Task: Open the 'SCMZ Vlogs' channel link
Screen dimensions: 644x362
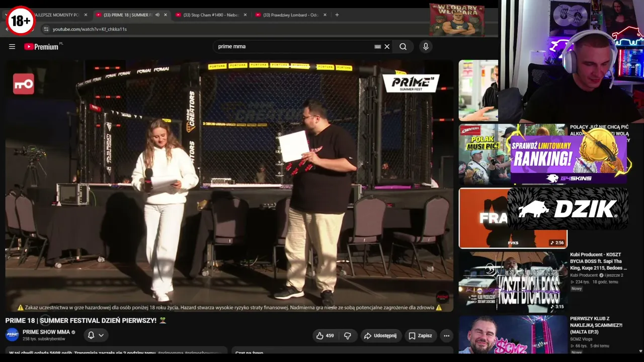Action: pos(582,339)
